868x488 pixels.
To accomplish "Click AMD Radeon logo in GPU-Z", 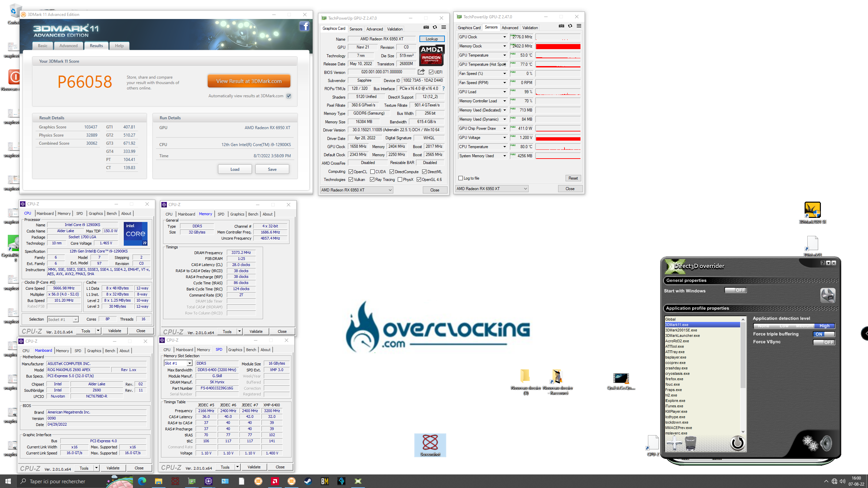I will (432, 55).
